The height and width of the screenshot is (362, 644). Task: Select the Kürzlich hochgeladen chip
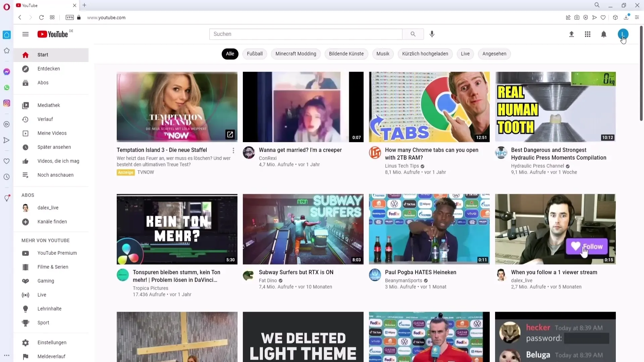[425, 54]
